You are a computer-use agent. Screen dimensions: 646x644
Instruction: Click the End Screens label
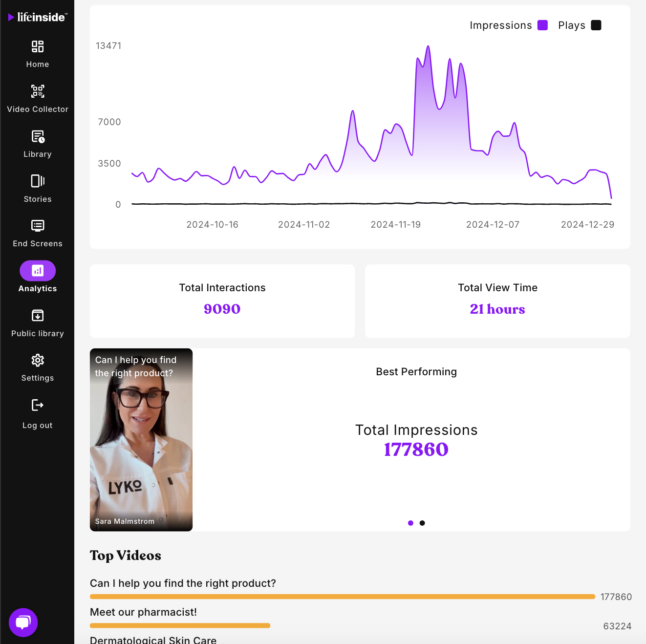tap(38, 244)
